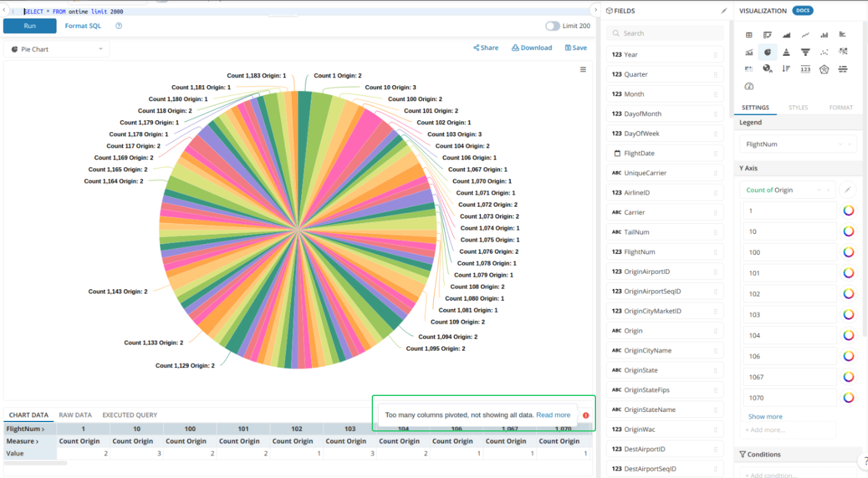
Task: Choose the Area chart visualization icon
Action: point(786,35)
